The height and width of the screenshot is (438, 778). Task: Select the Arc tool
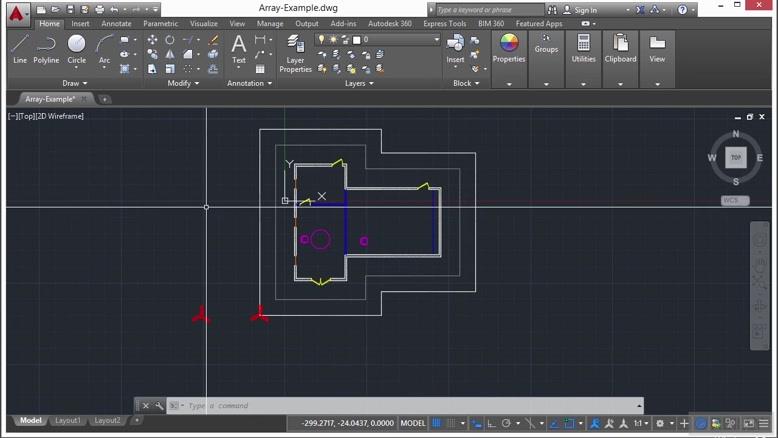[x=104, y=49]
